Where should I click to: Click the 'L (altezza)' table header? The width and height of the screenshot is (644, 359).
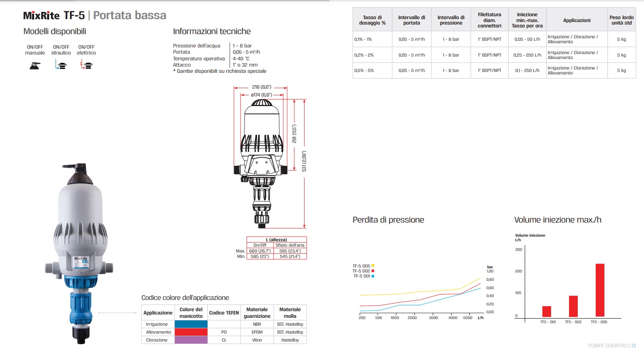pos(277,240)
